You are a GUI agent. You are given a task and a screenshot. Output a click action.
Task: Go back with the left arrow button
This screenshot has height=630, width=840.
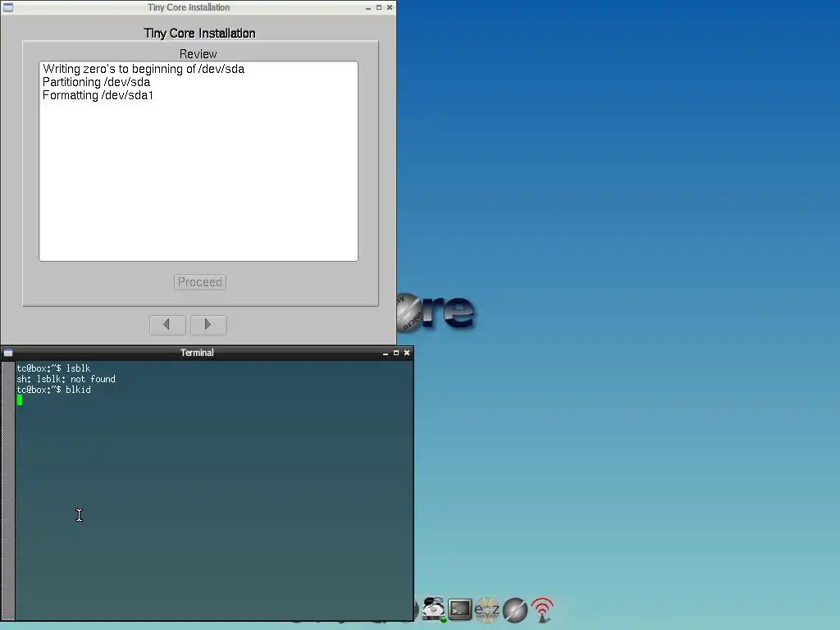pyautogui.click(x=167, y=325)
